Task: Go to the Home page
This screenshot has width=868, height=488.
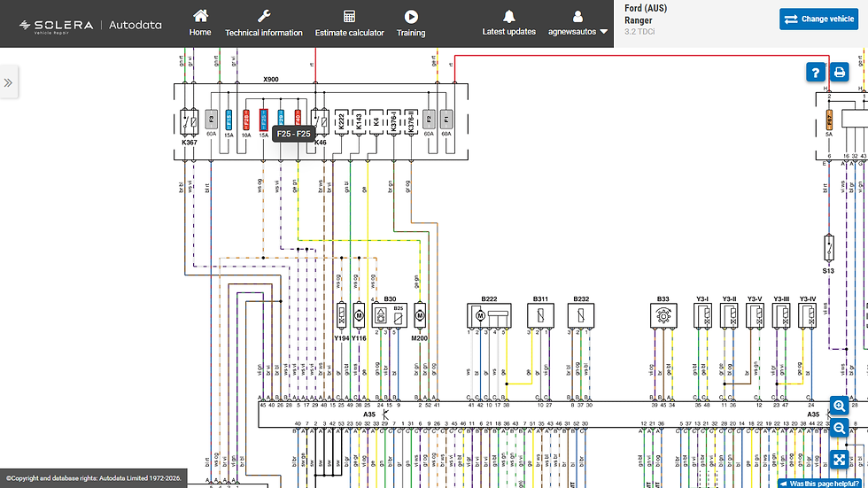Action: 200,23
